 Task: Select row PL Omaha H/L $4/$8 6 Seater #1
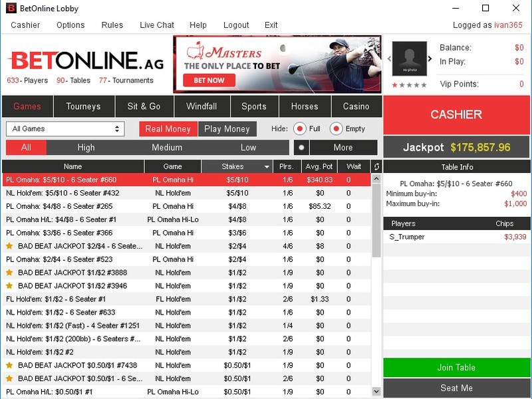(187, 219)
